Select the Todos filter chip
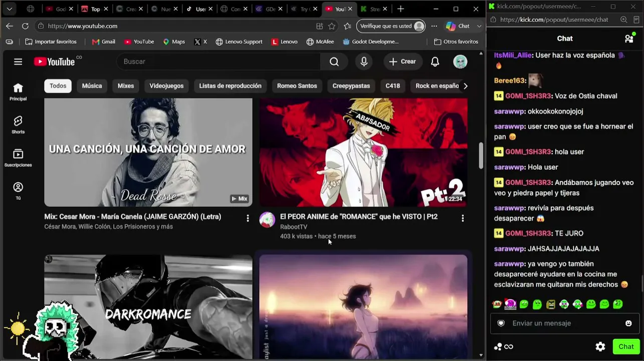Viewport: 644px width, 361px height. 58,86
